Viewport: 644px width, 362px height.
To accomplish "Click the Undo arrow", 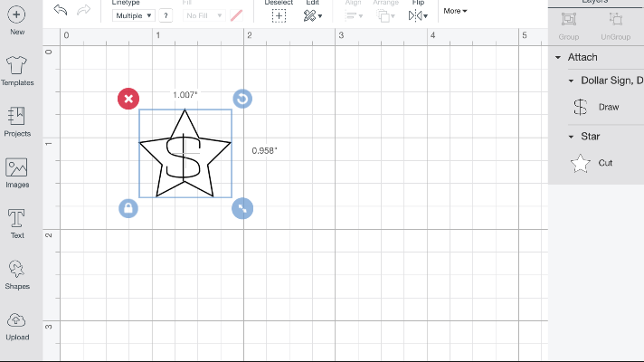I will (61, 10).
